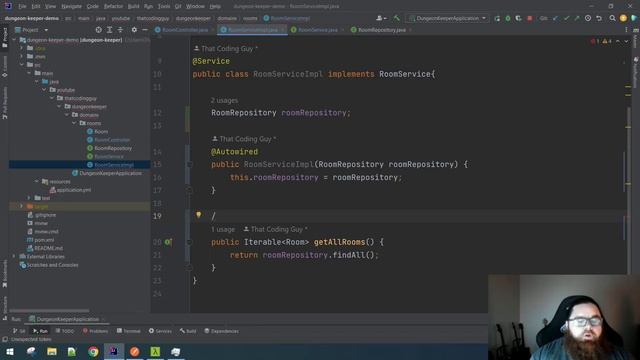
Task: Expand all in Project panel
Action: click(x=109, y=30)
